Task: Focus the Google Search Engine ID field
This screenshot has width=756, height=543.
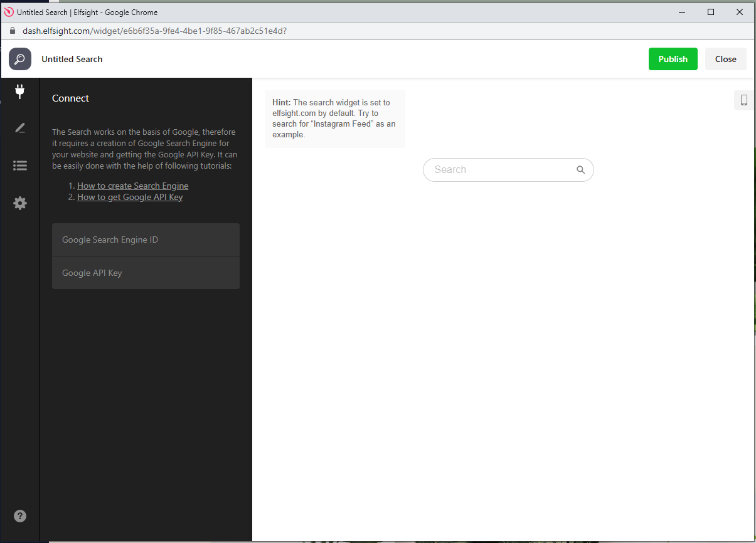Action: point(146,240)
